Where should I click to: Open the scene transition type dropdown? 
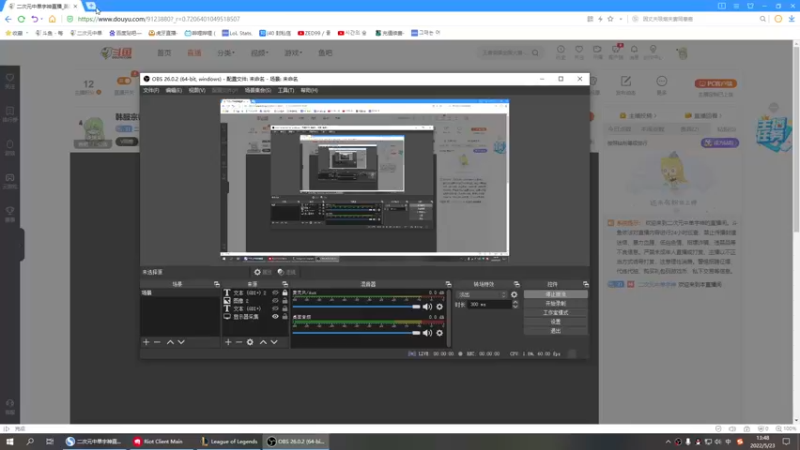click(x=482, y=295)
